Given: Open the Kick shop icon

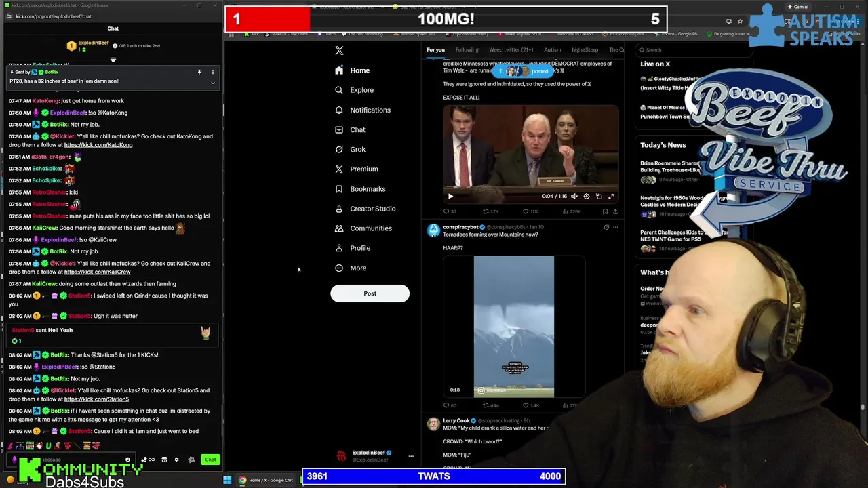Looking at the screenshot, I should pos(163,460).
